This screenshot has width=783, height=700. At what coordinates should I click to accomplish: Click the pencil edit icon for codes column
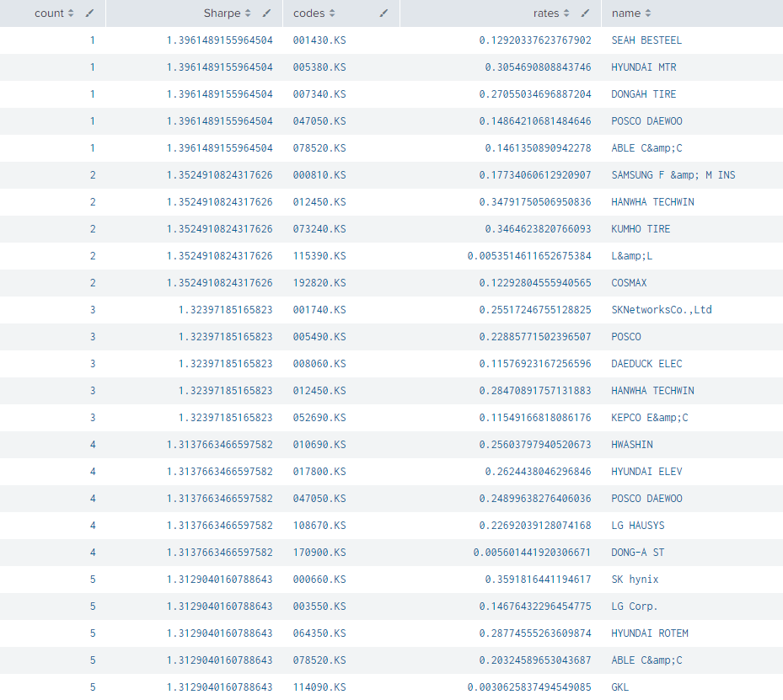(383, 13)
